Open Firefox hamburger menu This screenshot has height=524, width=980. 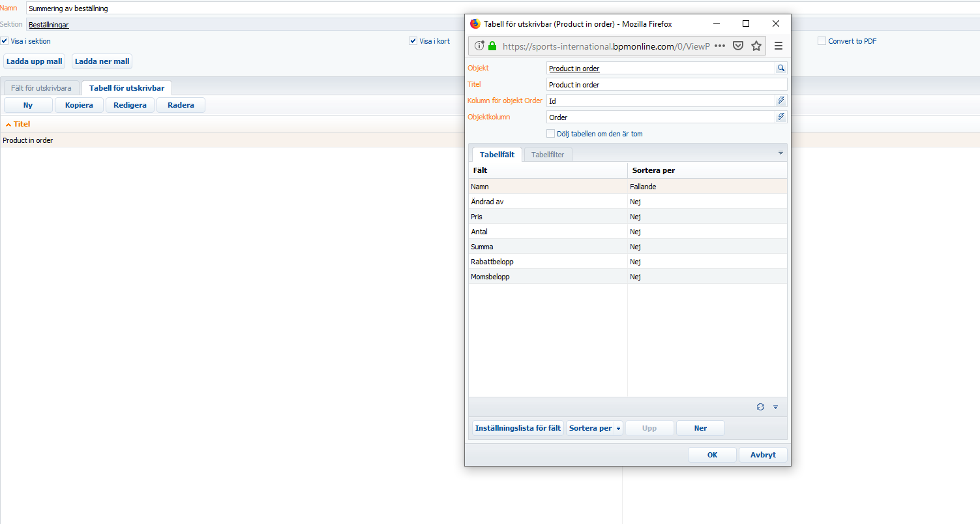coord(778,46)
